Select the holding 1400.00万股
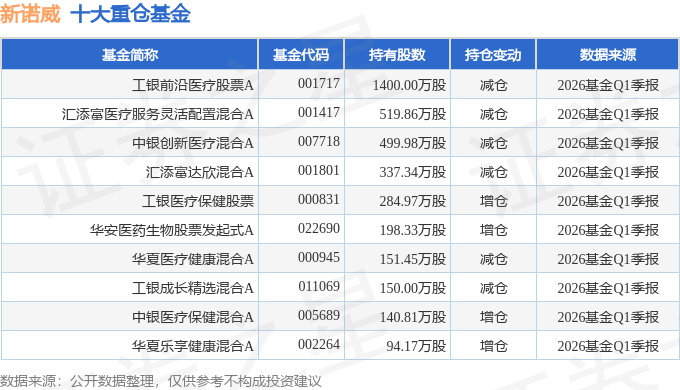The height and width of the screenshot is (390, 680). tap(409, 85)
